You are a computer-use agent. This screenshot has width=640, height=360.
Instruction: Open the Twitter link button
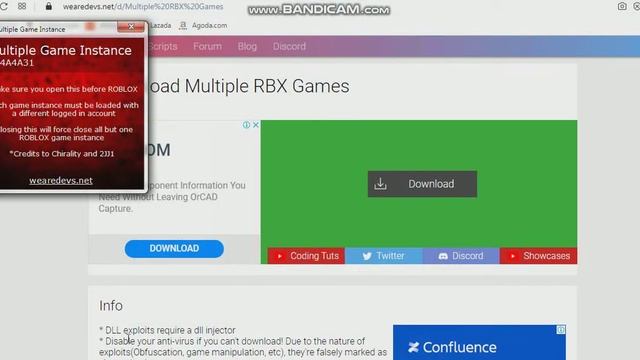pos(384,256)
